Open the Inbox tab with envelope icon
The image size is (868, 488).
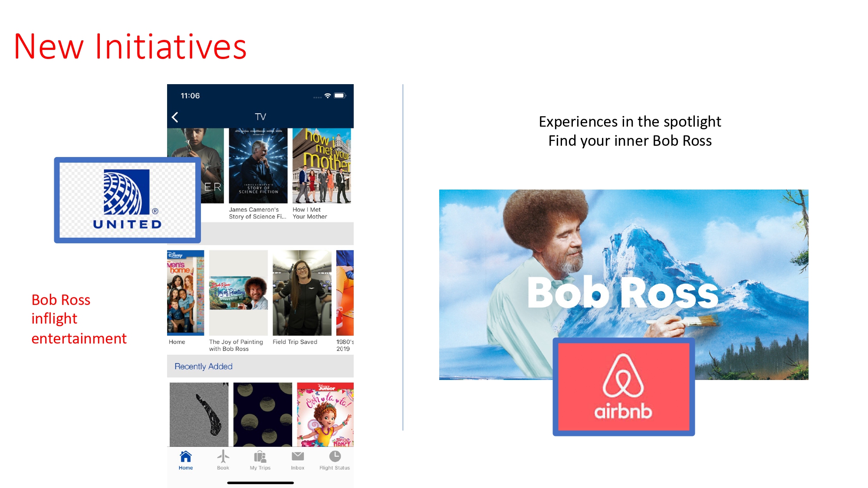point(298,460)
